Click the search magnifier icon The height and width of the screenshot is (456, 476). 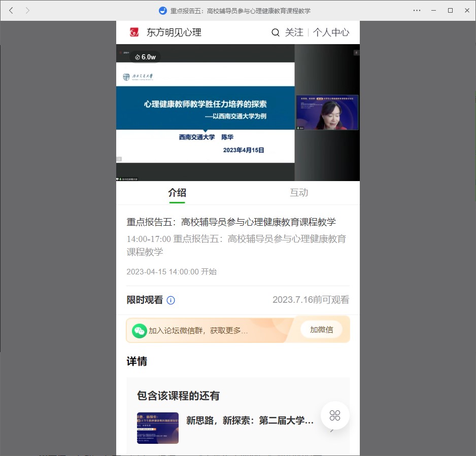[x=276, y=32]
